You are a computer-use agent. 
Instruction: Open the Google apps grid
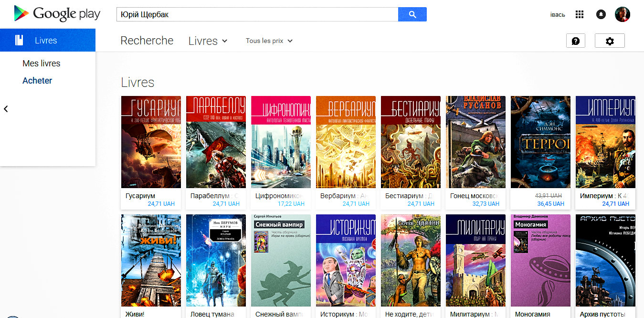click(580, 14)
